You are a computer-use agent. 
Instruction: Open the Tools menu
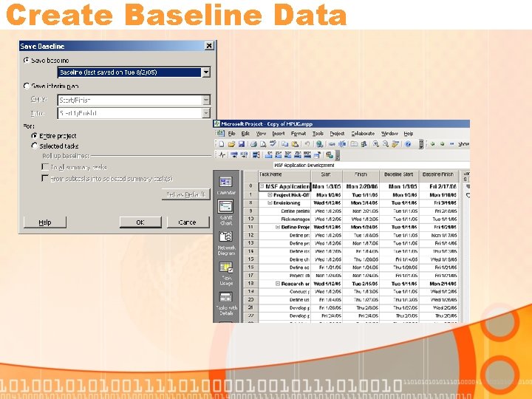click(x=318, y=134)
